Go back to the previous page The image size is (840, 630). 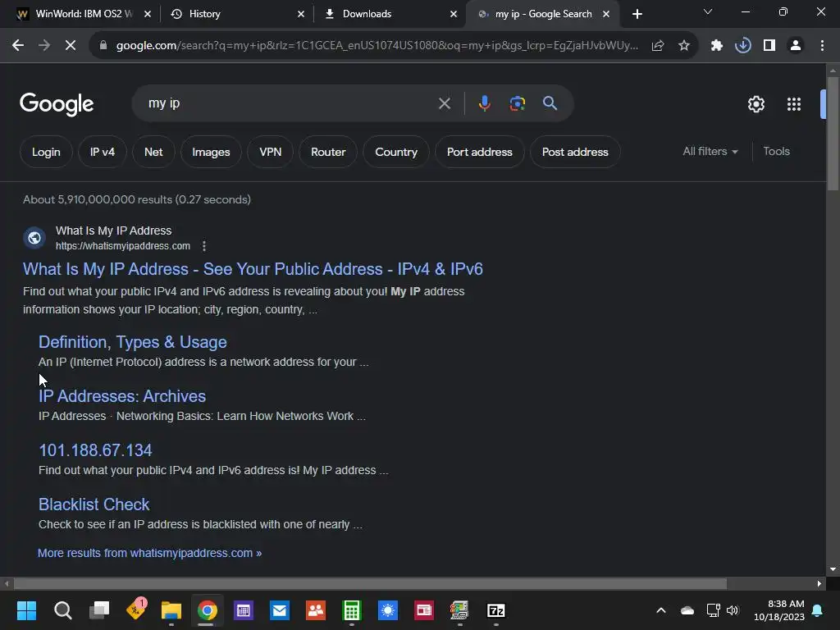[18, 46]
